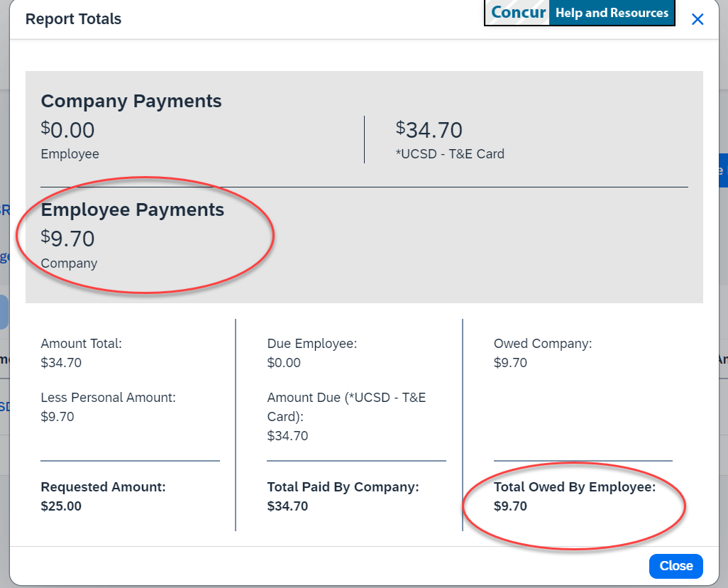Select the Company Payments heading
Screen dimensions: 728x588
[131, 102]
